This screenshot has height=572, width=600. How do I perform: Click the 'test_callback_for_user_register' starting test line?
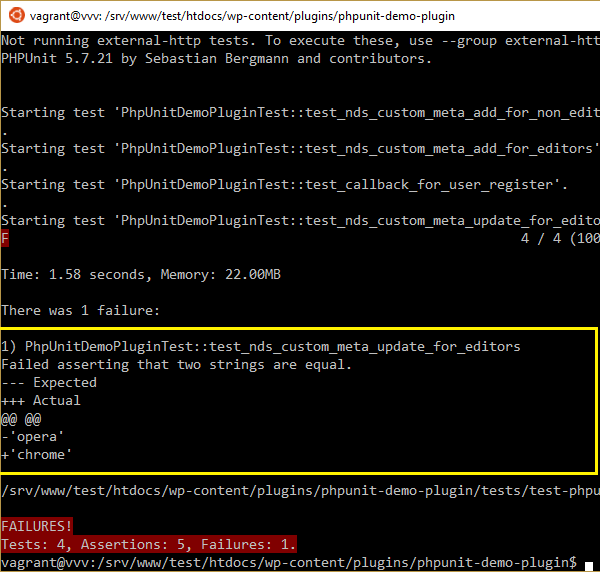(284, 184)
